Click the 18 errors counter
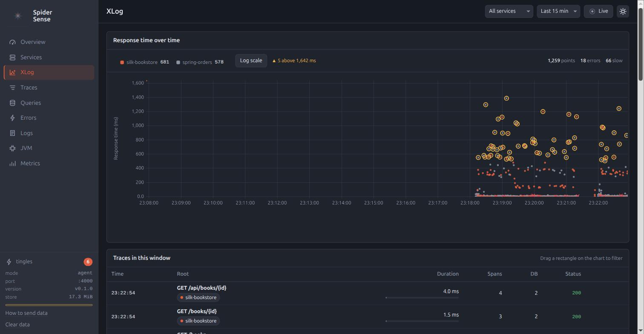The width and height of the screenshot is (644, 334). tap(590, 60)
